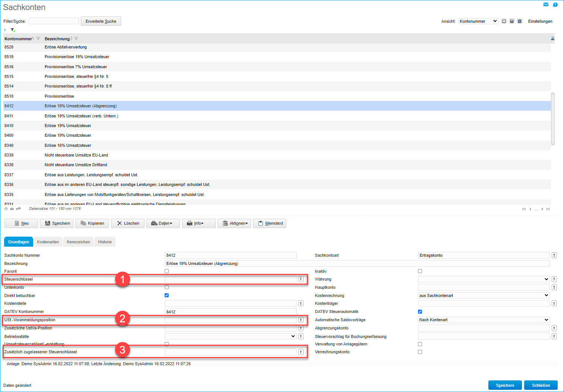564x392 pixels.
Task: Open the Ansicht Kontonummer dropdown
Action: (x=478, y=21)
